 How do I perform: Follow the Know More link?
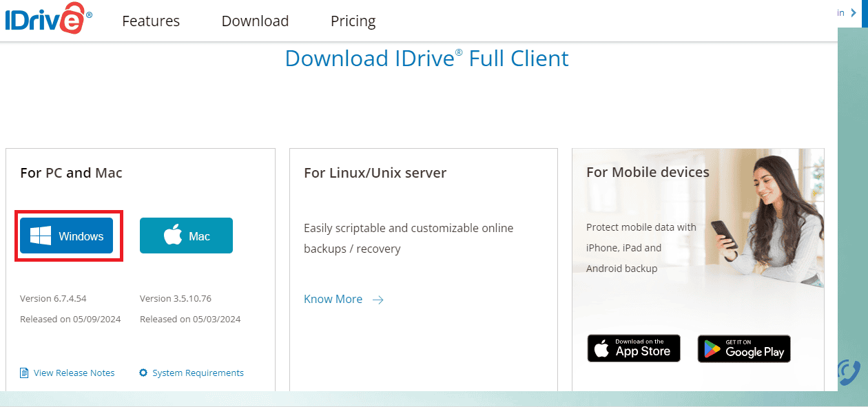click(x=333, y=299)
